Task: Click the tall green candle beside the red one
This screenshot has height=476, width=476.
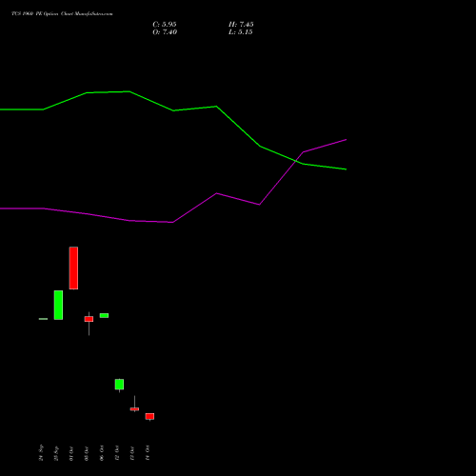Action: point(58,305)
